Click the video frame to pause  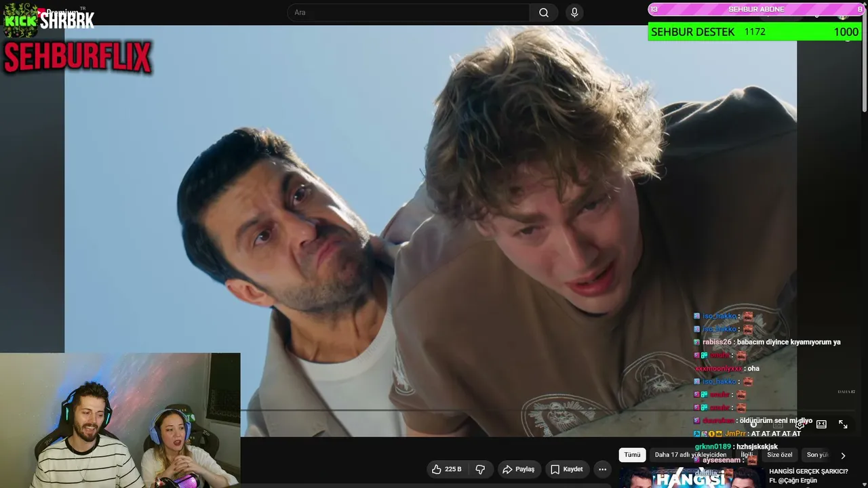(431, 230)
